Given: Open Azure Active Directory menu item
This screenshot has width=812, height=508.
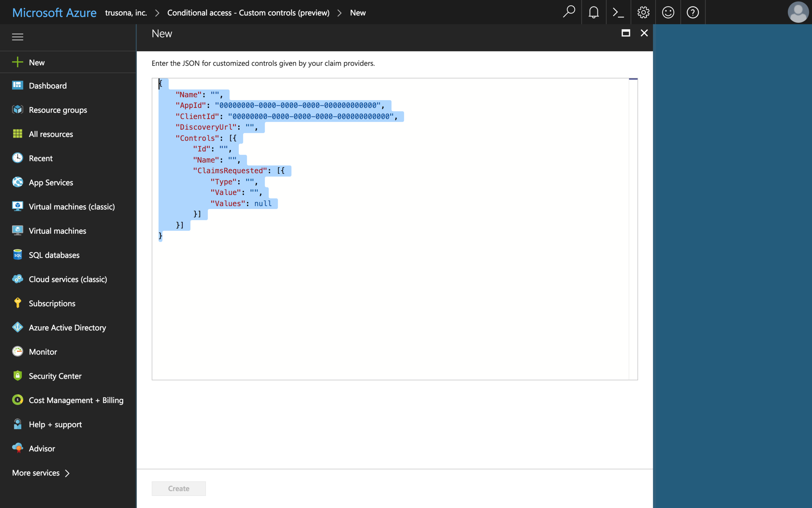Looking at the screenshot, I should click(x=68, y=327).
